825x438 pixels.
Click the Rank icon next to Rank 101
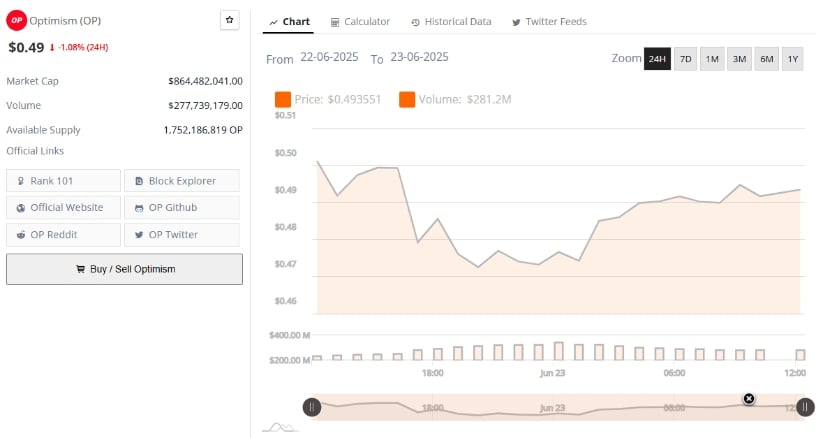click(21, 181)
